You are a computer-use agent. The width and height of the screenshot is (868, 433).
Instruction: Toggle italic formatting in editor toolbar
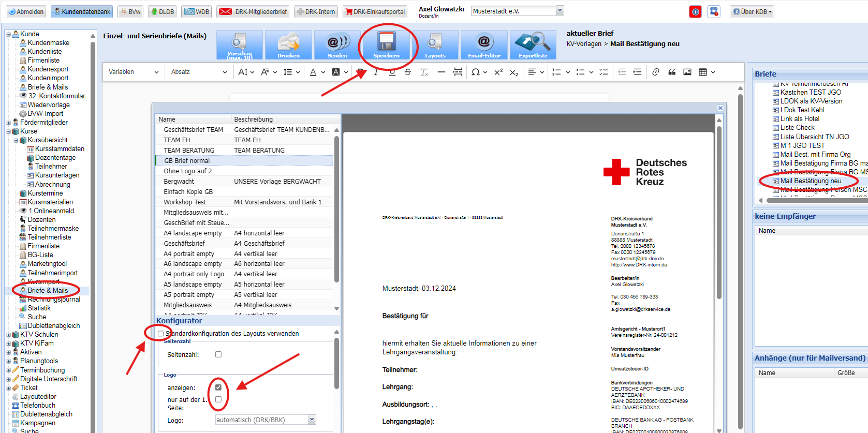[x=376, y=72]
